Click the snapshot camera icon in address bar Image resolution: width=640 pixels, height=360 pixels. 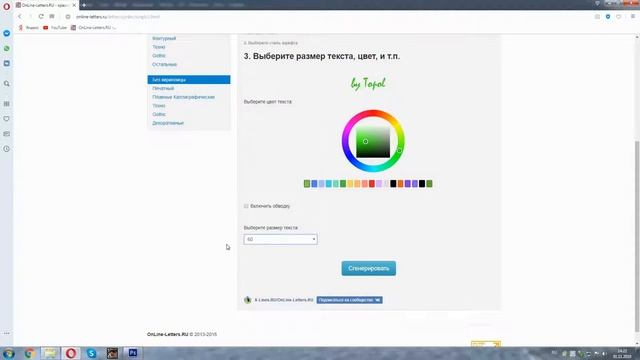pyautogui.click(x=597, y=17)
